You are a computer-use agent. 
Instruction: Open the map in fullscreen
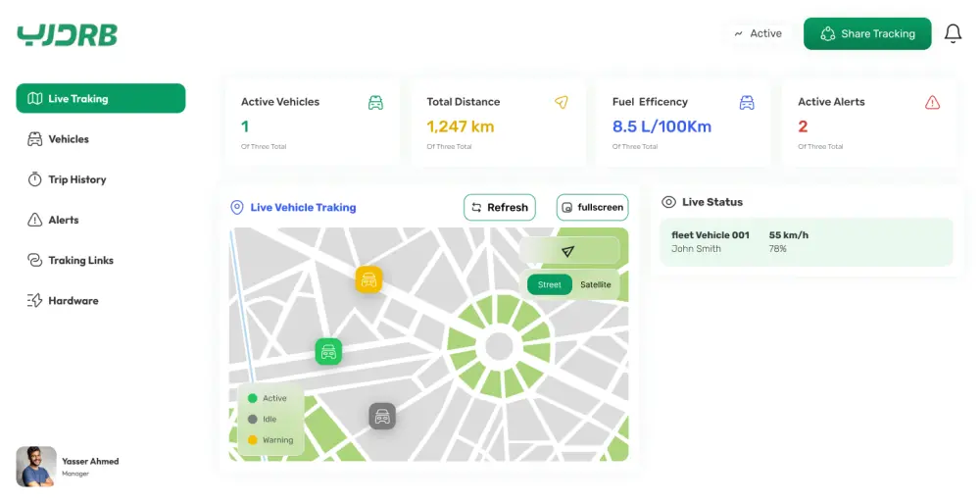[x=593, y=207]
